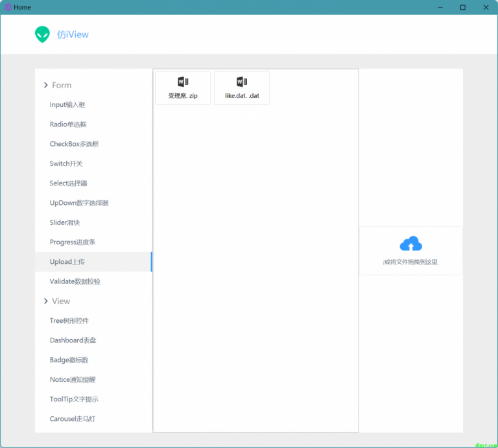Click the Word icon on like.dat file
Screen dimensions: 498x448
click(242, 82)
